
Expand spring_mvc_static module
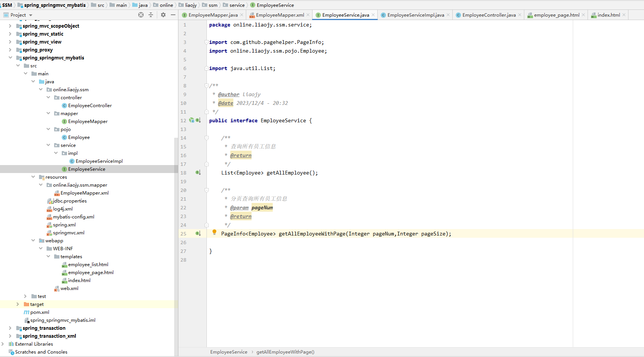(x=10, y=34)
